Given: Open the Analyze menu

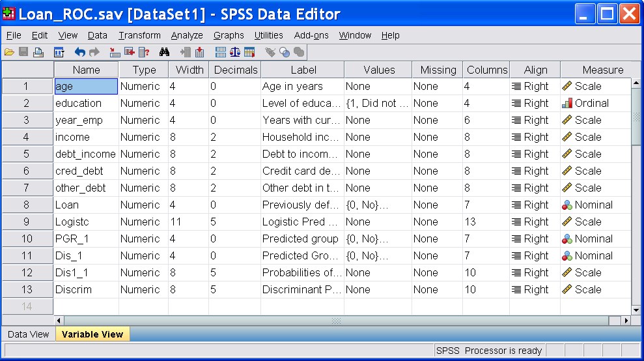Looking at the screenshot, I should tap(187, 35).
